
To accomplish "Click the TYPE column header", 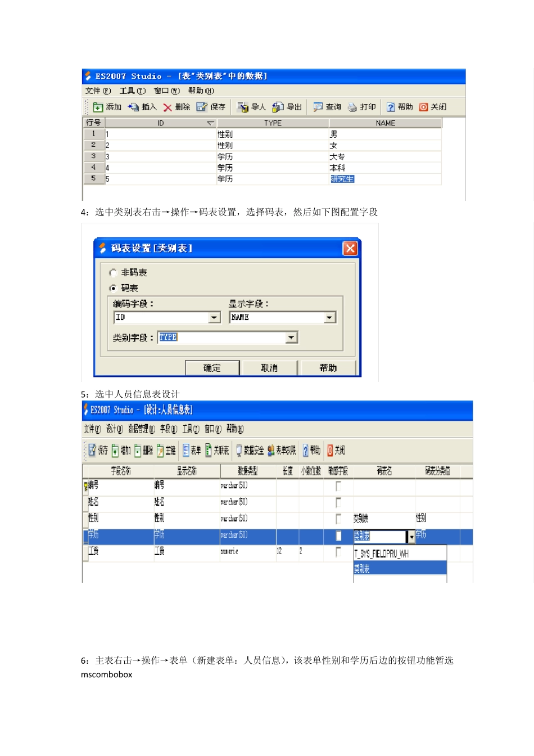I will [x=273, y=123].
